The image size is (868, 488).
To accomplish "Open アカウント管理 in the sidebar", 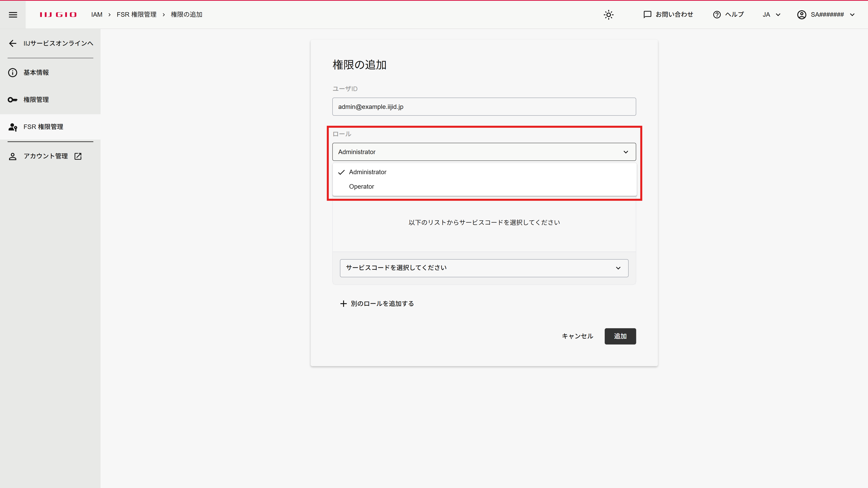I will point(50,156).
